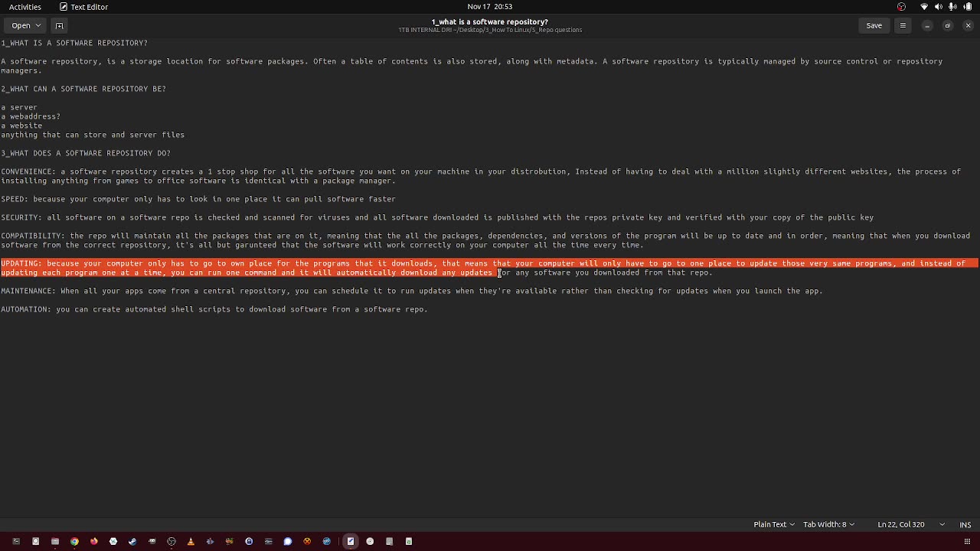
Task: Launch Firefox from the dock
Action: 93,541
